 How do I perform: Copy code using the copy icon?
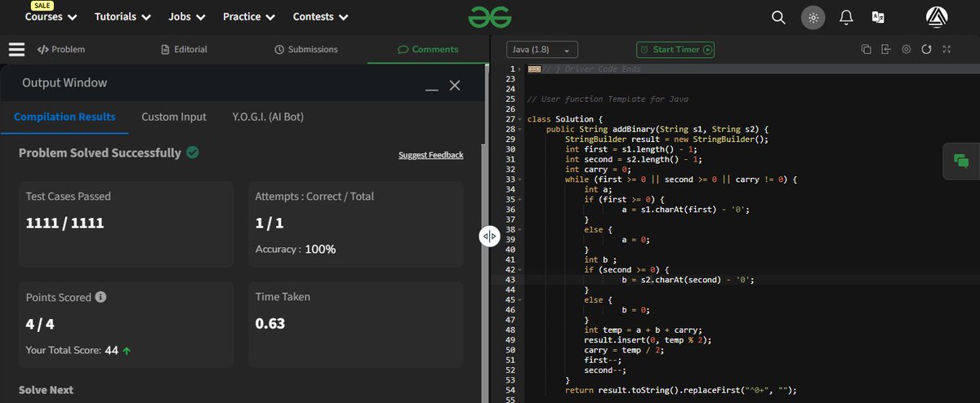(x=866, y=50)
